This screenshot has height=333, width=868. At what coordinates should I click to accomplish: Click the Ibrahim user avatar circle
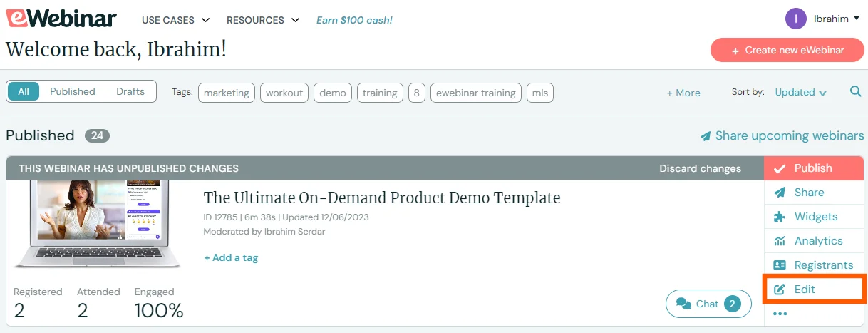(796, 19)
